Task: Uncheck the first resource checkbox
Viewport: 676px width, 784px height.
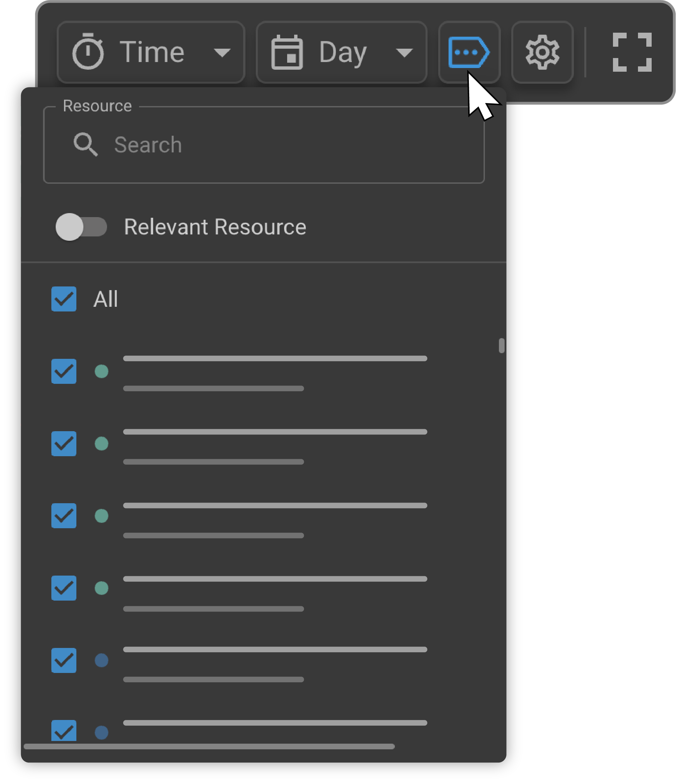Action: [64, 372]
